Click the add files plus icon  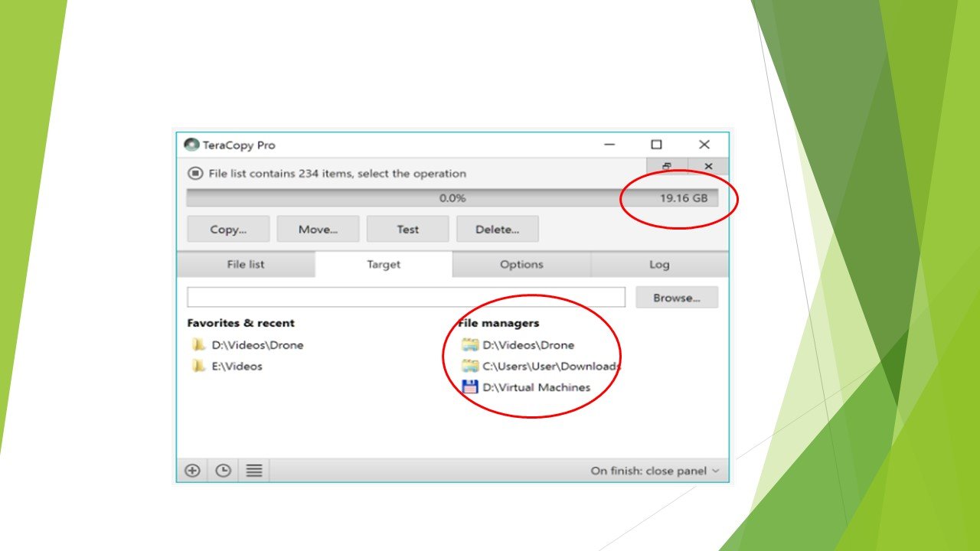192,471
